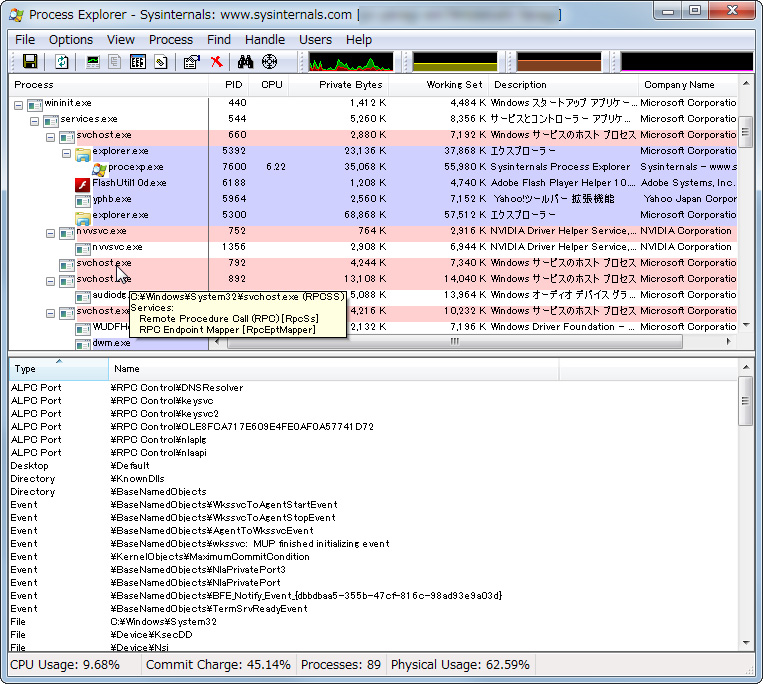
Task: Select the ¥KnownDlls Directory handle row
Action: click(373, 479)
